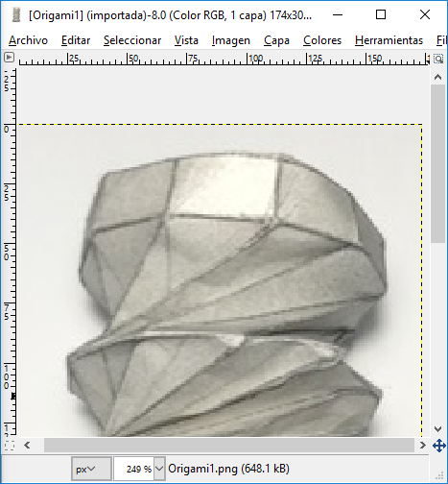This screenshot has width=448, height=484.
Task: Click the vertical scrollbar thumb
Action: pyautogui.click(x=438, y=163)
